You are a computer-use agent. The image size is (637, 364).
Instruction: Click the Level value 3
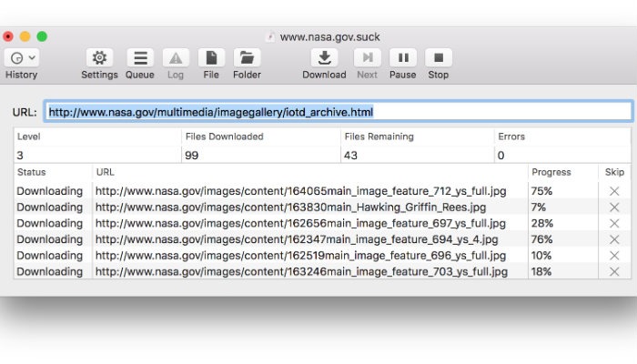[20, 156]
